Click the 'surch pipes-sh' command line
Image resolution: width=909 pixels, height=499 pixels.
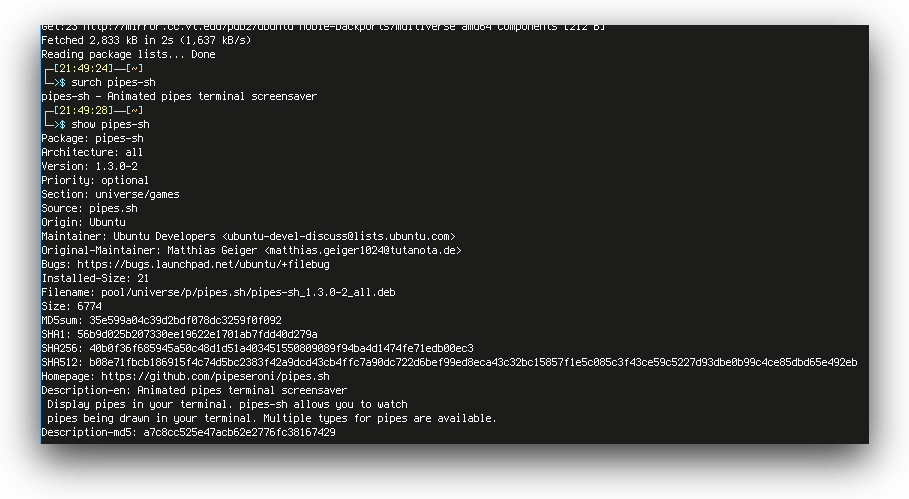[113, 82]
